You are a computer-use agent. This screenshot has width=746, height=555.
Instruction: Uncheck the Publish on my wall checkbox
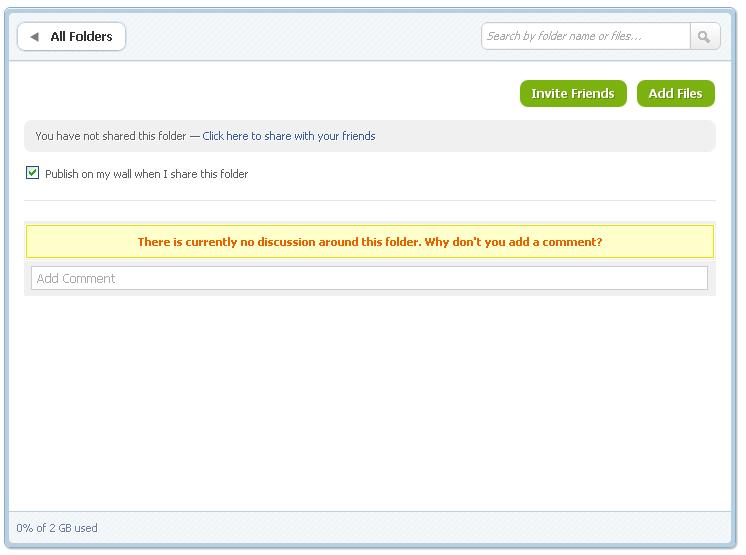[x=32, y=173]
